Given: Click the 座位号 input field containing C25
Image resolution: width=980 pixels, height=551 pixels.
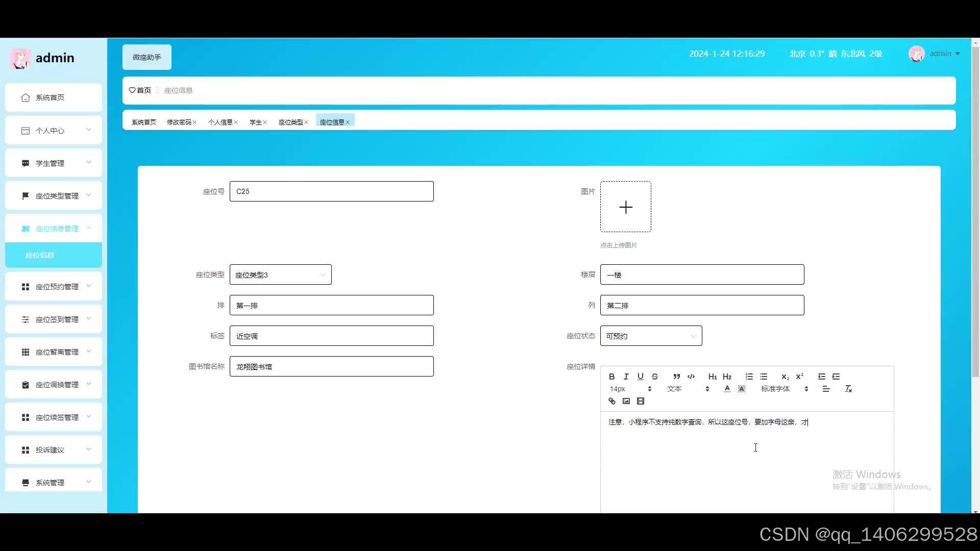Looking at the screenshot, I should (x=331, y=191).
